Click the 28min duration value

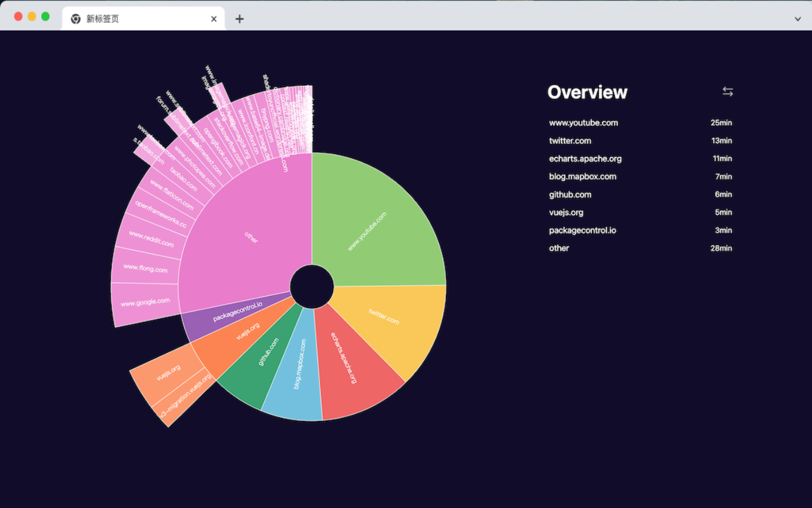[x=721, y=248]
